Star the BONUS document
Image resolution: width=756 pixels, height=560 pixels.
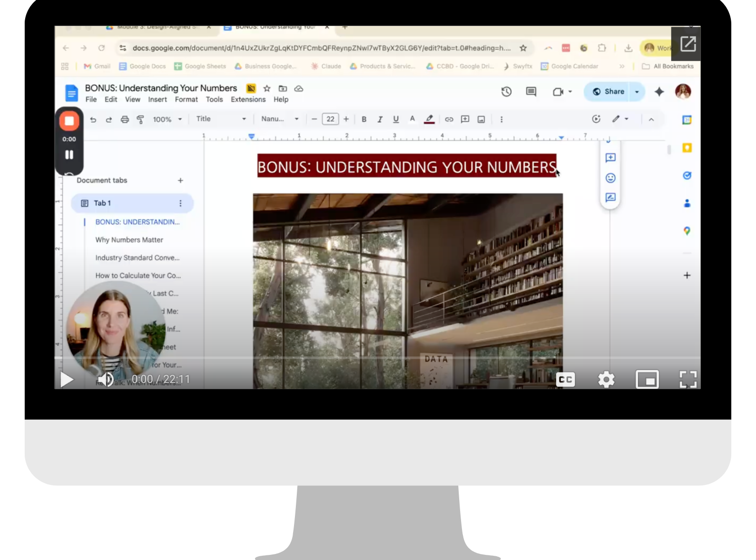(267, 88)
